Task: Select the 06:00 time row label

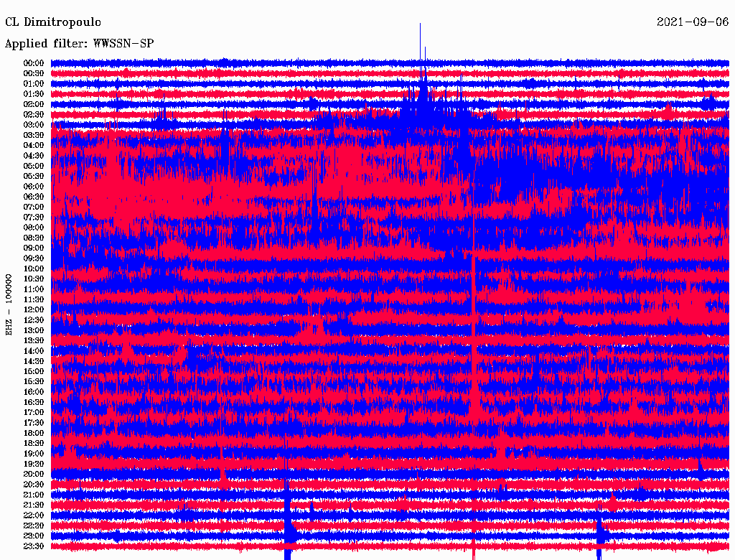Action: point(34,186)
